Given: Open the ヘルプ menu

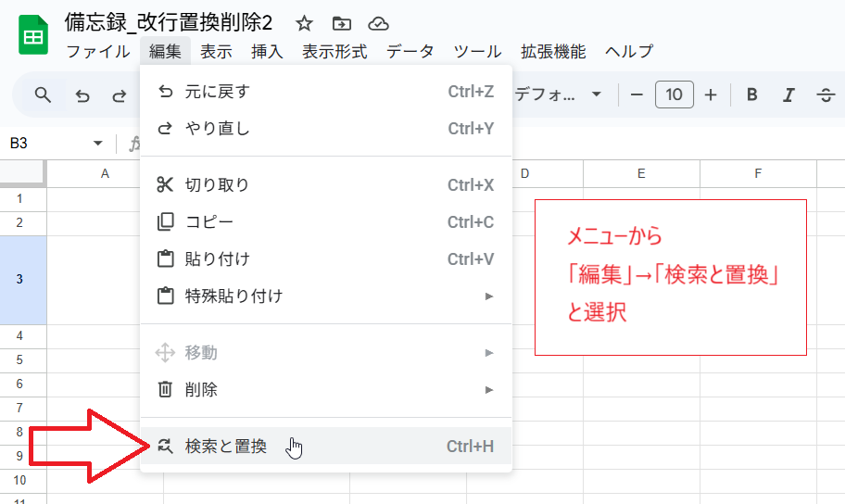Looking at the screenshot, I should pos(629,51).
